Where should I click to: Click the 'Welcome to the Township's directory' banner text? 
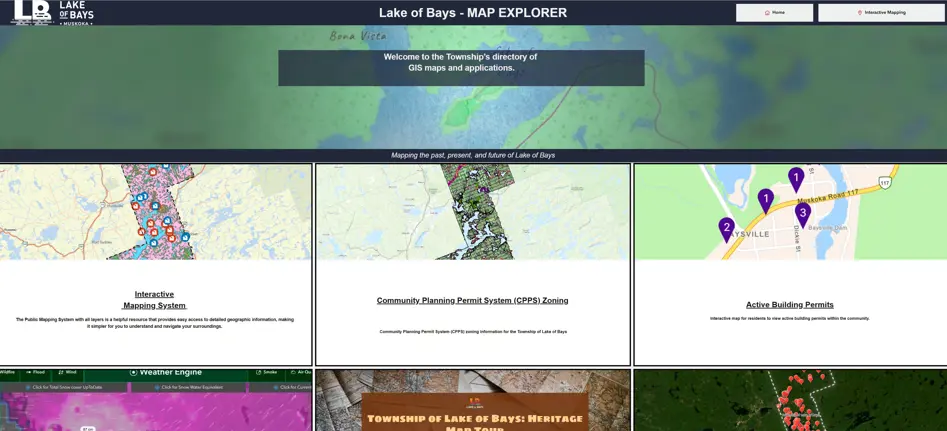[460, 62]
